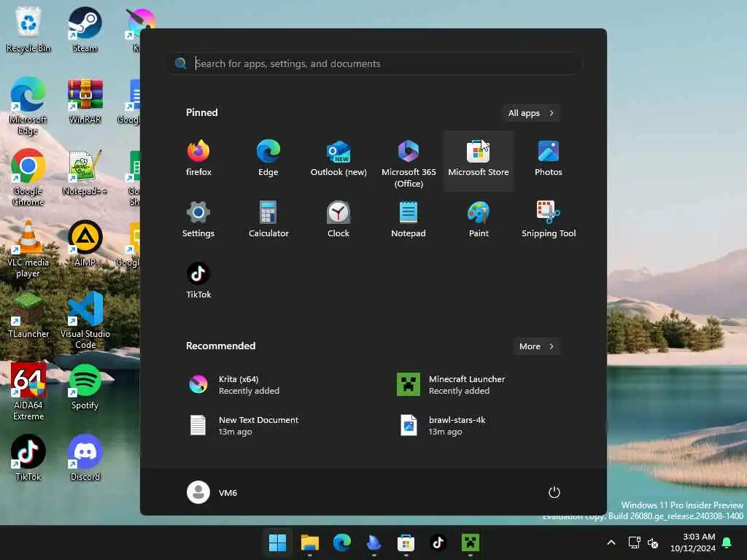Select VLC media player desktop icon
747x560 pixels.
[28, 249]
